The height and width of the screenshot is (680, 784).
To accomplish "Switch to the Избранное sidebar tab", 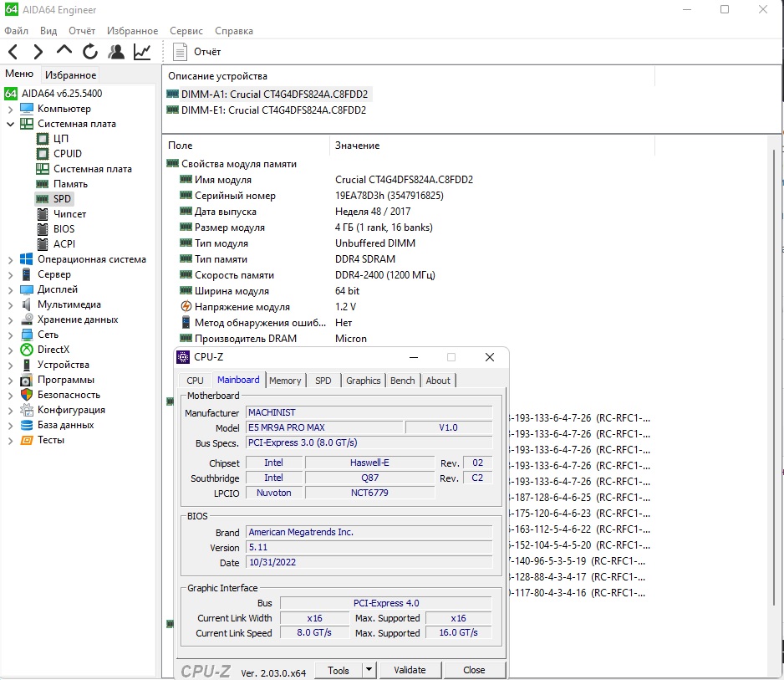I will pyautogui.click(x=70, y=75).
